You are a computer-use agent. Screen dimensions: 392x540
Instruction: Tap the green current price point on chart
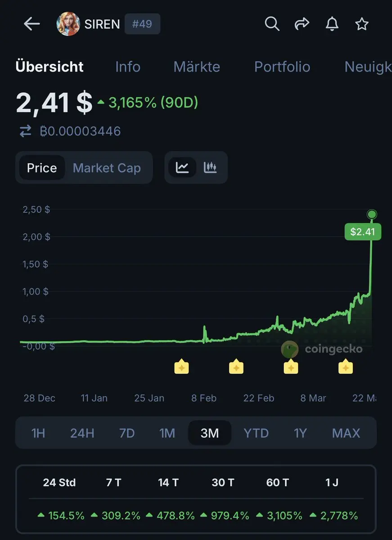pyautogui.click(x=372, y=214)
